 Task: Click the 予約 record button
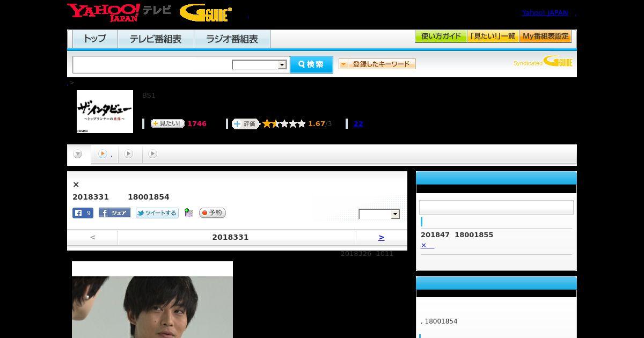click(x=213, y=213)
